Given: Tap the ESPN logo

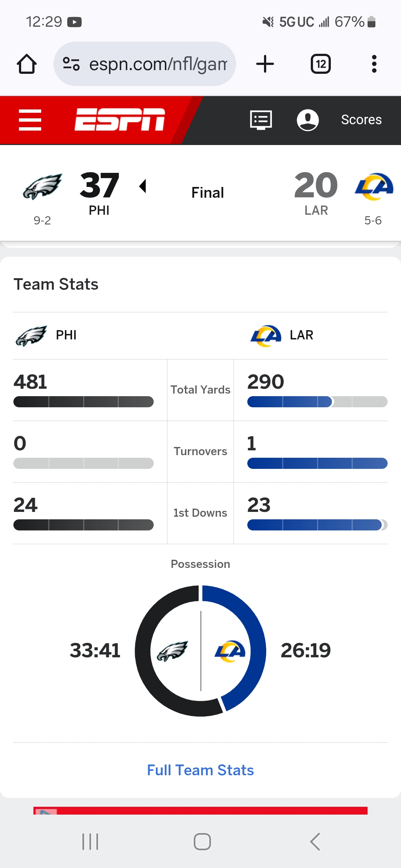Looking at the screenshot, I should pos(120,120).
